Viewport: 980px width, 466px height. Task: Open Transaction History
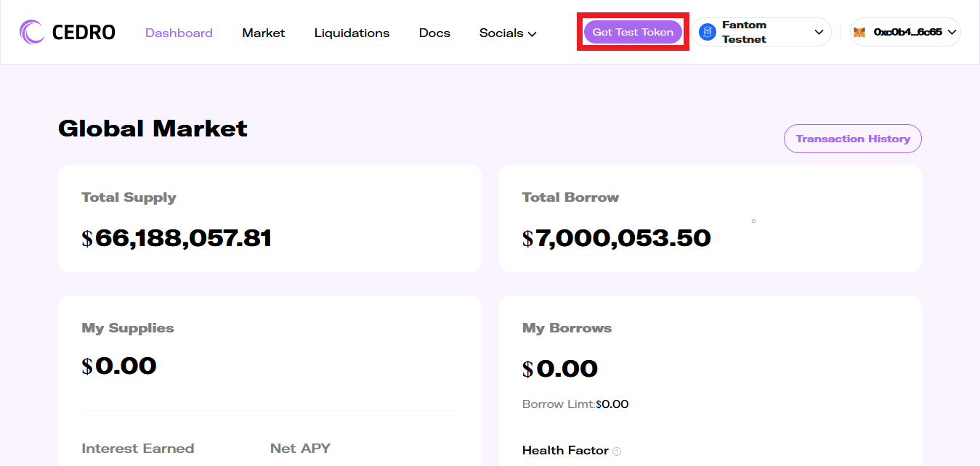point(852,139)
